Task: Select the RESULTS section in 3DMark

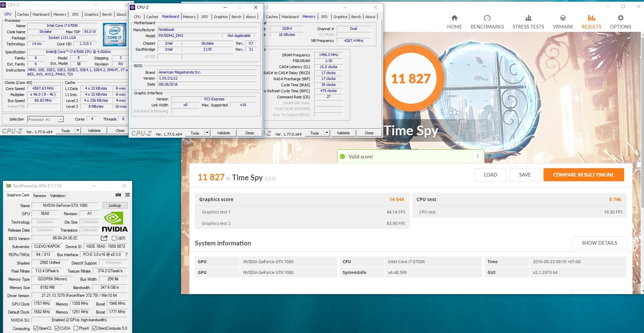Action: (x=591, y=22)
